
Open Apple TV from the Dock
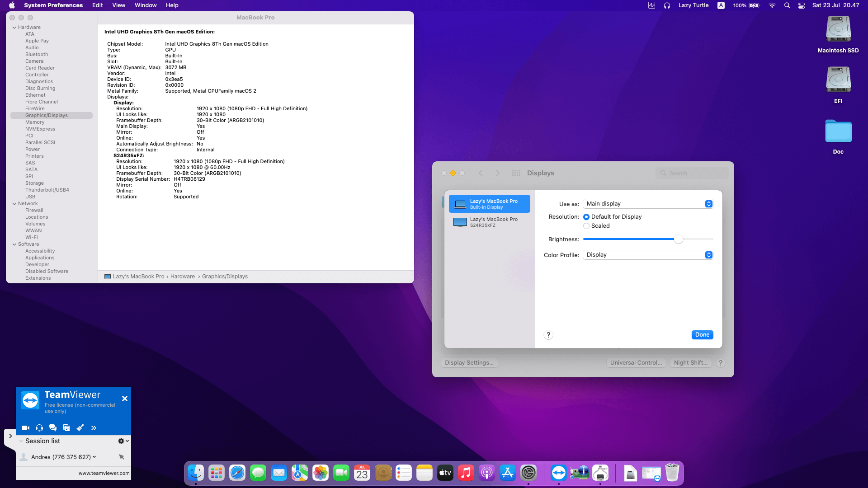(445, 473)
